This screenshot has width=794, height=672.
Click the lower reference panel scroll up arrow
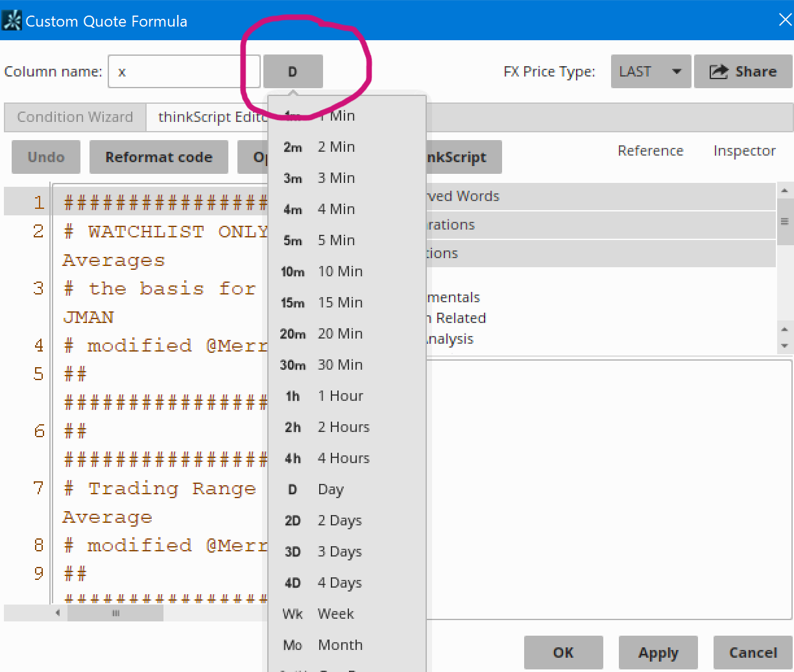point(784,330)
